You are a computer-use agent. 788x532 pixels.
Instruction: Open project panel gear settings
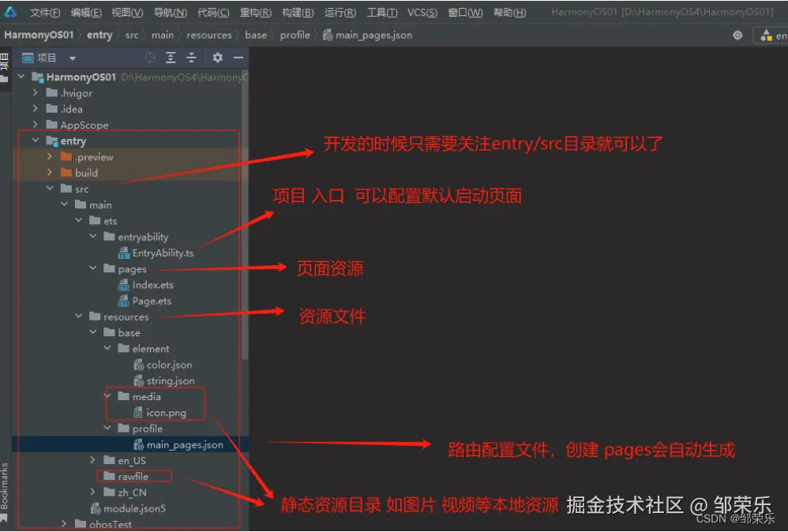217,58
